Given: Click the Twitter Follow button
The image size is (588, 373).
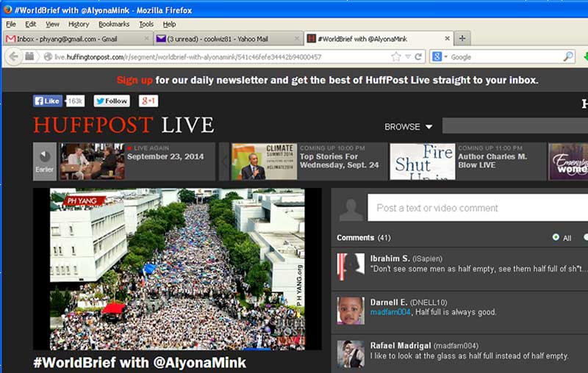Looking at the screenshot, I should pyautogui.click(x=112, y=101).
